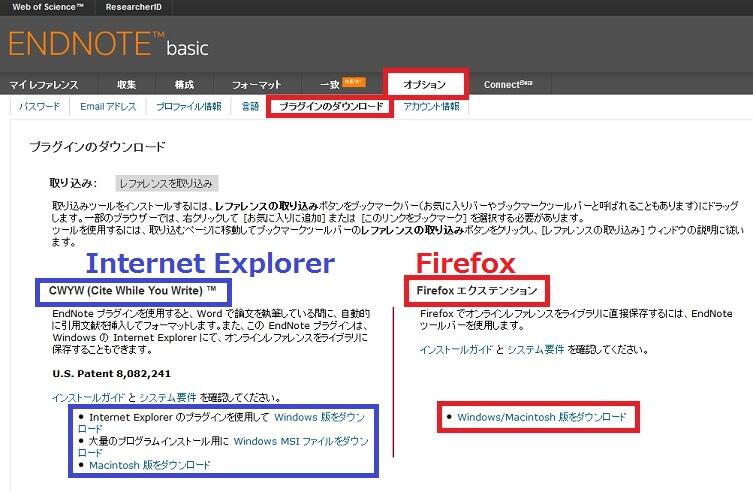
Task: Switch to the 一致 tab
Action: click(x=330, y=84)
